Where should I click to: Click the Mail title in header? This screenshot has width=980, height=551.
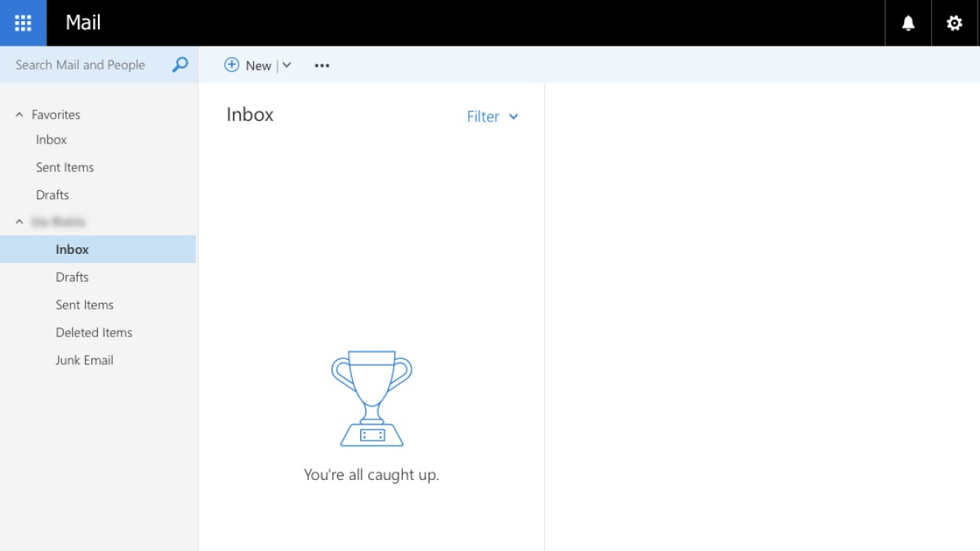click(x=83, y=23)
